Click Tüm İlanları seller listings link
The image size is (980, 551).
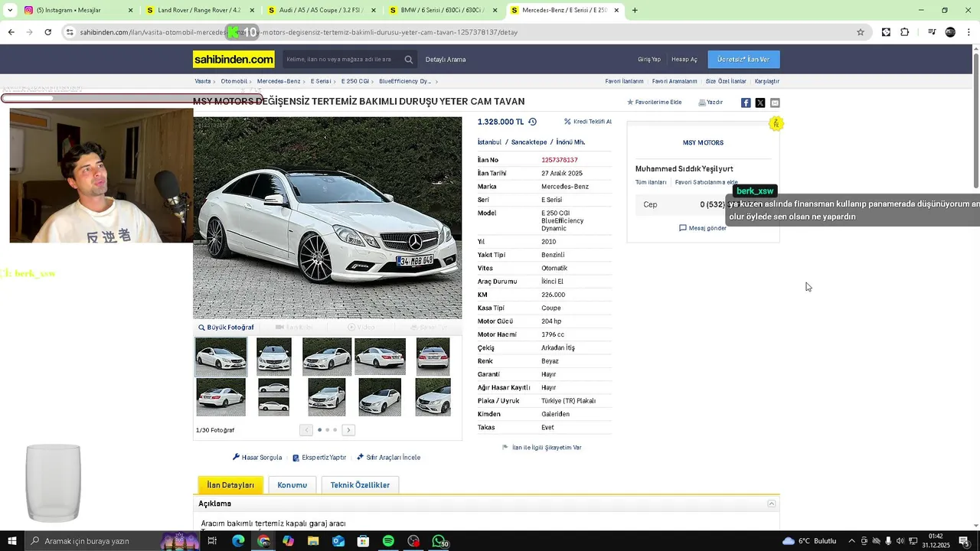(651, 182)
